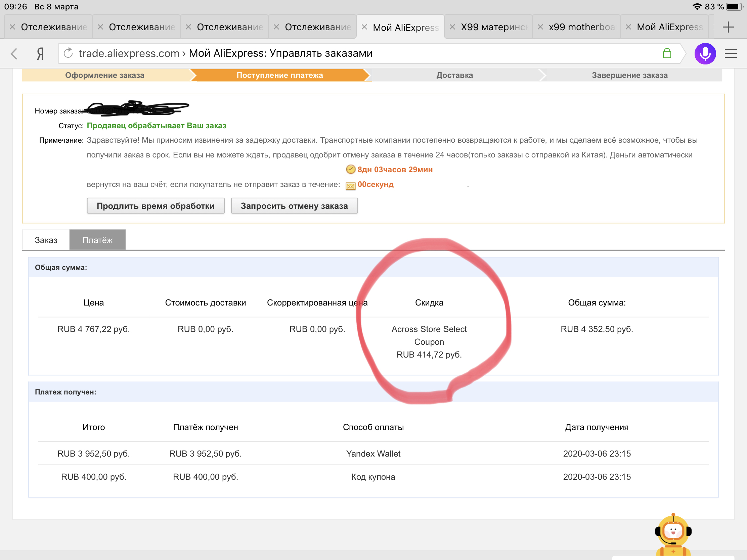
Task: Switch to the last Мой AliExpress browser tab
Action: coord(669,27)
